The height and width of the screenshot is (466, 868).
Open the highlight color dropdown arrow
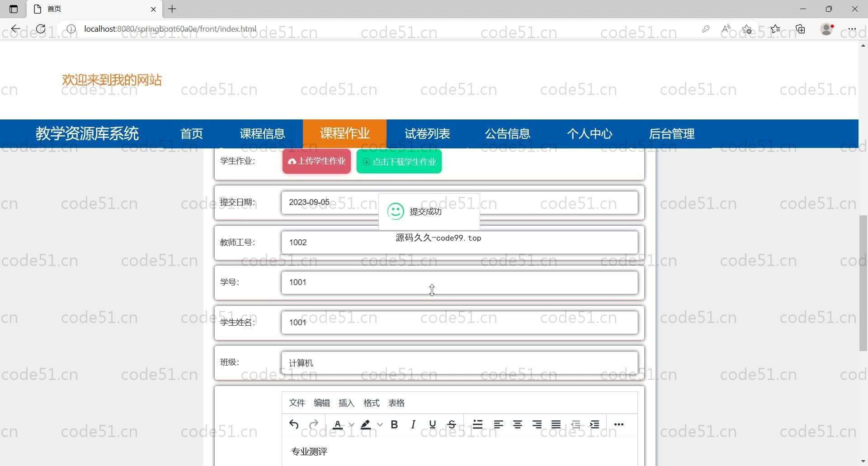click(380, 424)
